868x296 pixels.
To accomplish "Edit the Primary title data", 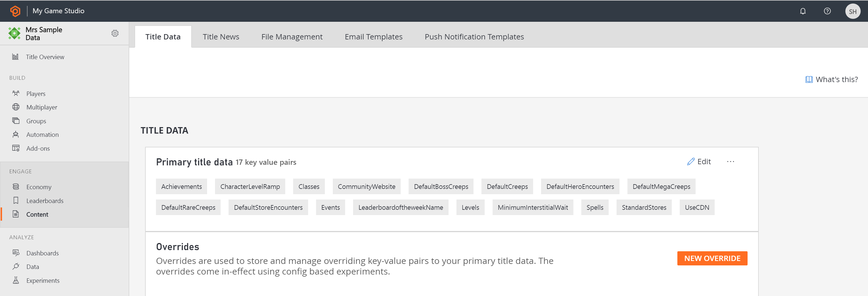I will [699, 161].
